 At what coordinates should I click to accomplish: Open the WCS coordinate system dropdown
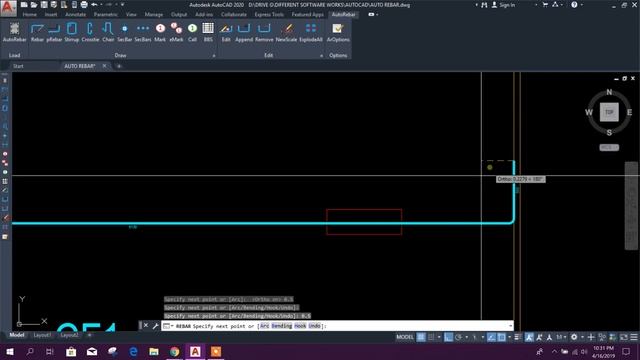609,147
